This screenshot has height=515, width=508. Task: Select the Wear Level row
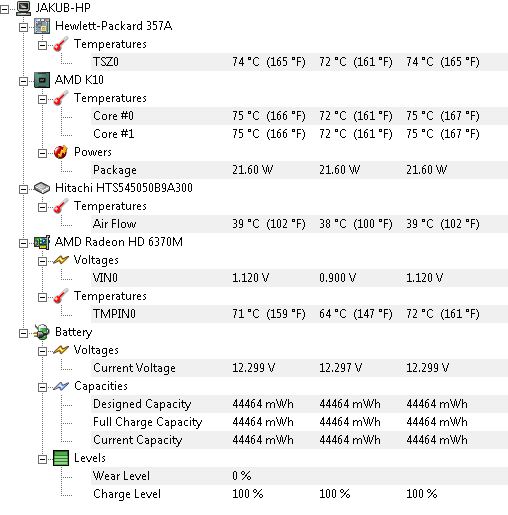point(299,476)
